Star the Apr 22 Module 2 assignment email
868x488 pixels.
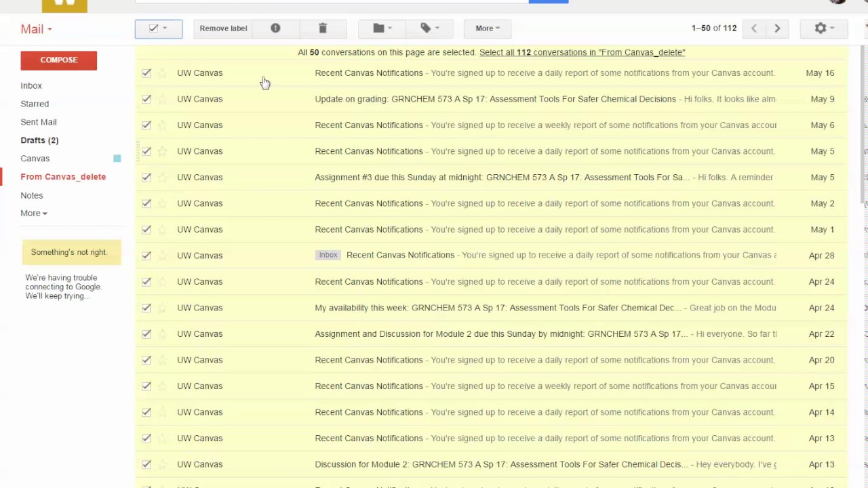point(162,333)
